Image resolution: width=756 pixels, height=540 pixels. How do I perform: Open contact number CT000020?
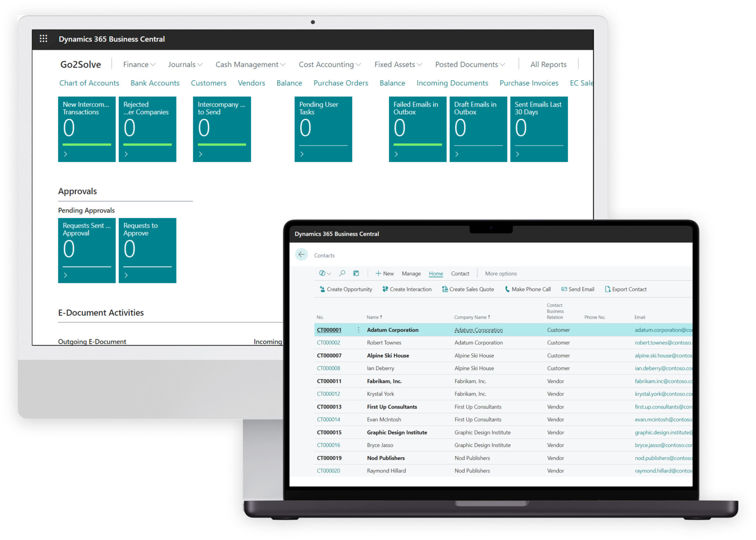328,471
